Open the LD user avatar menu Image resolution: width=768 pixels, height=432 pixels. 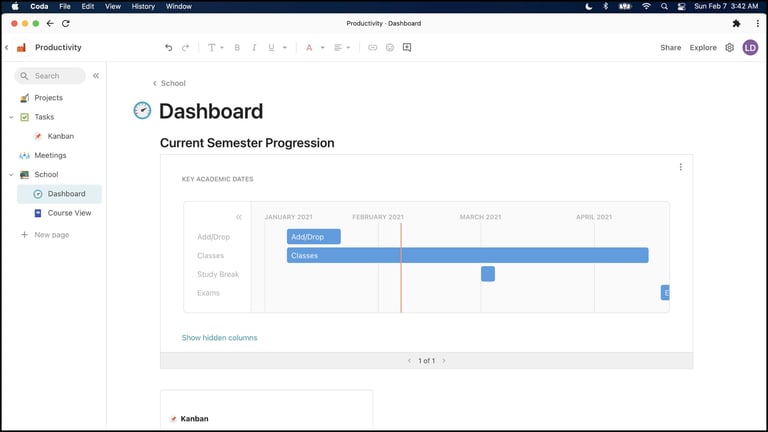pyautogui.click(x=750, y=48)
